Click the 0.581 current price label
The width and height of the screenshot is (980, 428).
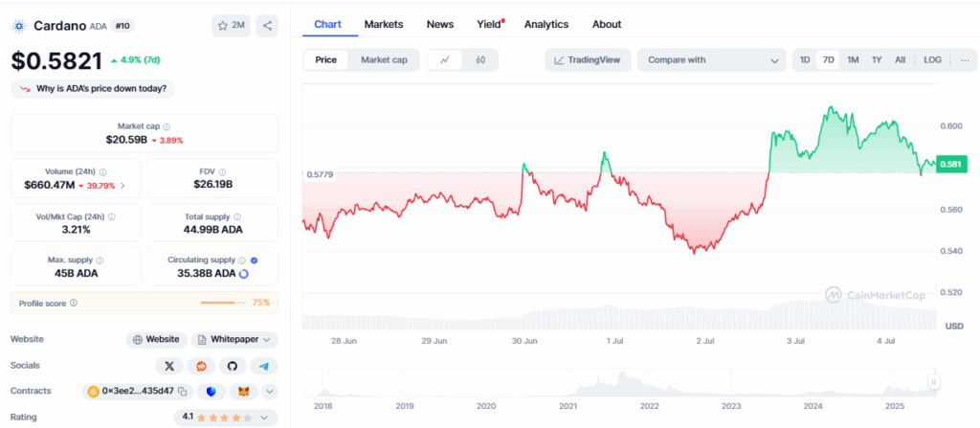click(950, 164)
